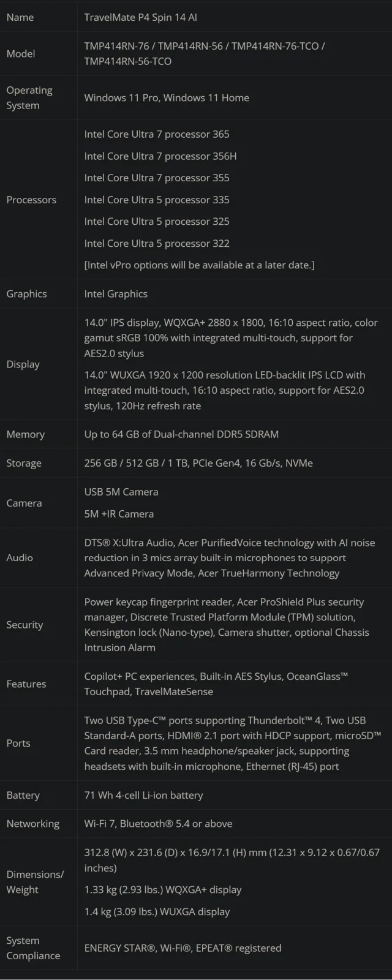Click the 64 GB DDR5 memory value
This screenshot has width=392, height=980.
181,434
